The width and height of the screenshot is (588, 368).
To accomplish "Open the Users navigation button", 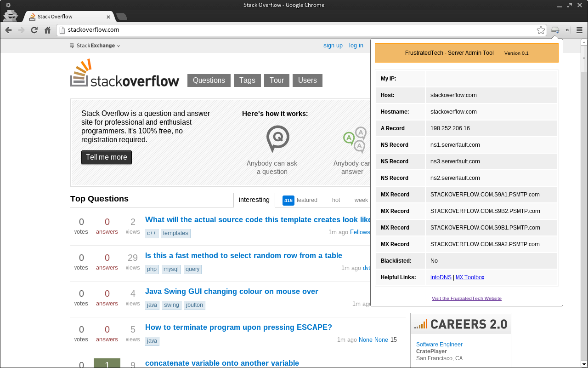I will coord(307,80).
